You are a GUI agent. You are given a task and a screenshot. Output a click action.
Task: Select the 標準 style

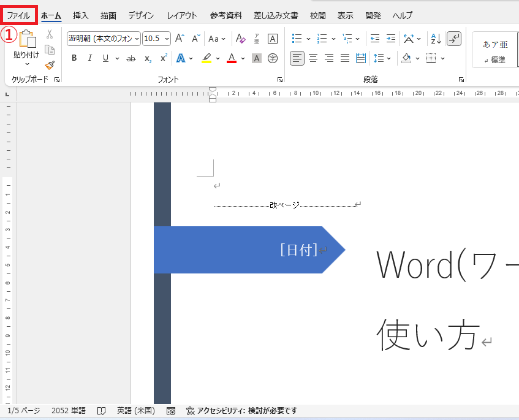point(495,50)
